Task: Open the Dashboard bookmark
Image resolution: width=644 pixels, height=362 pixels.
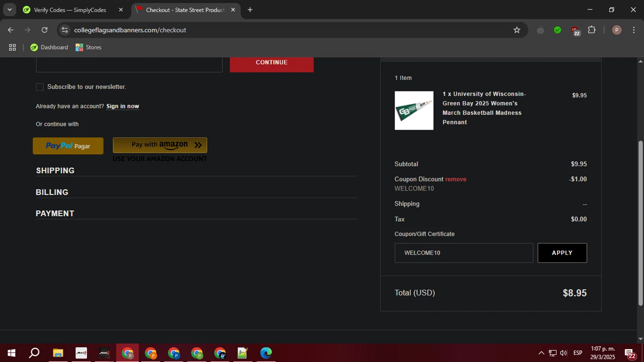Action: coord(49,47)
